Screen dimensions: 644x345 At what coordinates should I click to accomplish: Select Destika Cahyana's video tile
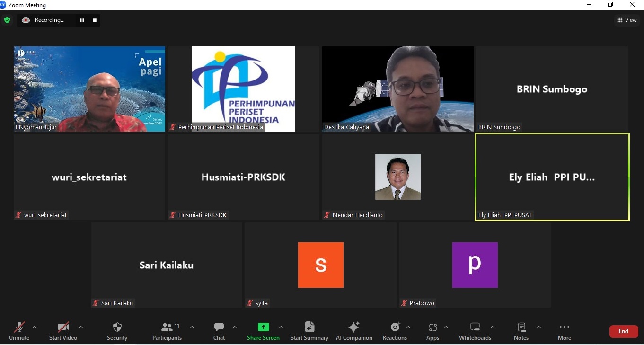tap(398, 89)
